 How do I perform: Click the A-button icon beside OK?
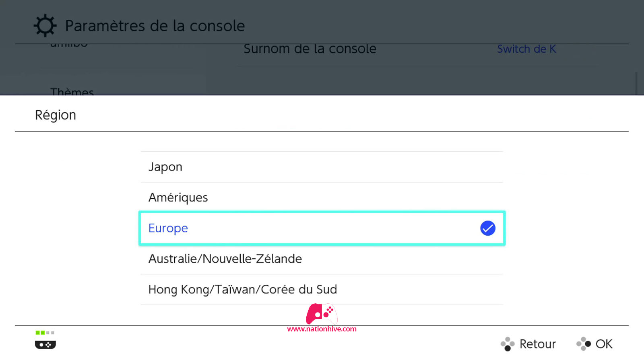pos(584,344)
